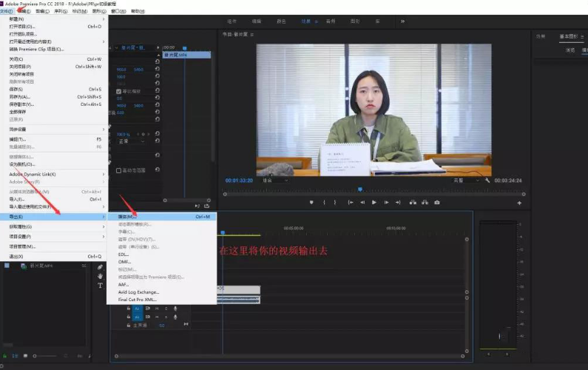588x370 pixels.
Task: Enable the uniform scale checkbox
Action: [x=119, y=91]
